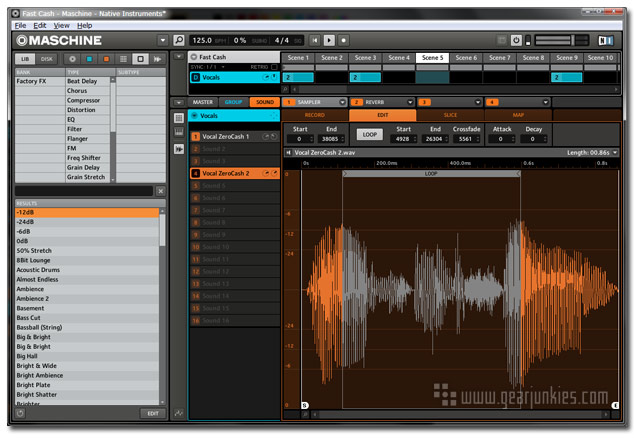
Task: Open the empty module slot 3 dropdown
Action: point(478,102)
